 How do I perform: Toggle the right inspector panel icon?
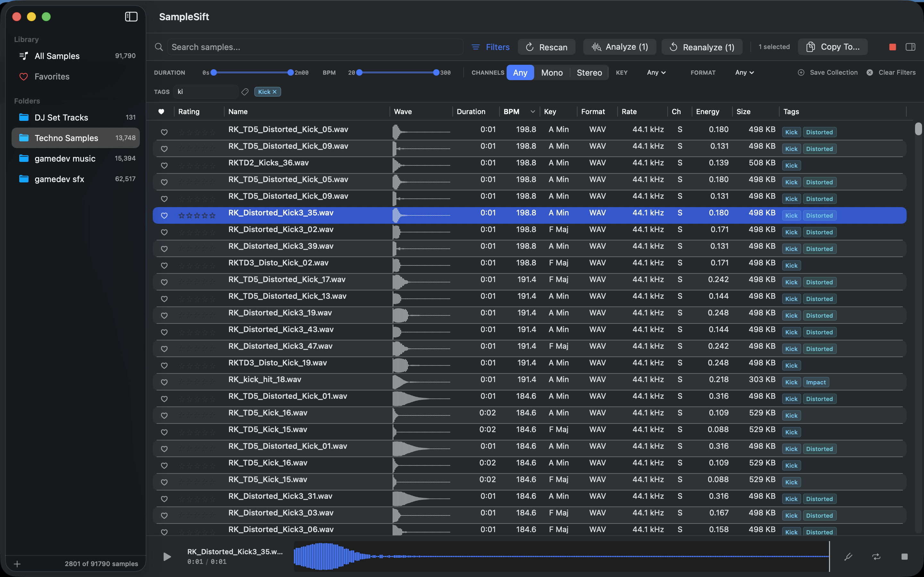pyautogui.click(x=910, y=47)
